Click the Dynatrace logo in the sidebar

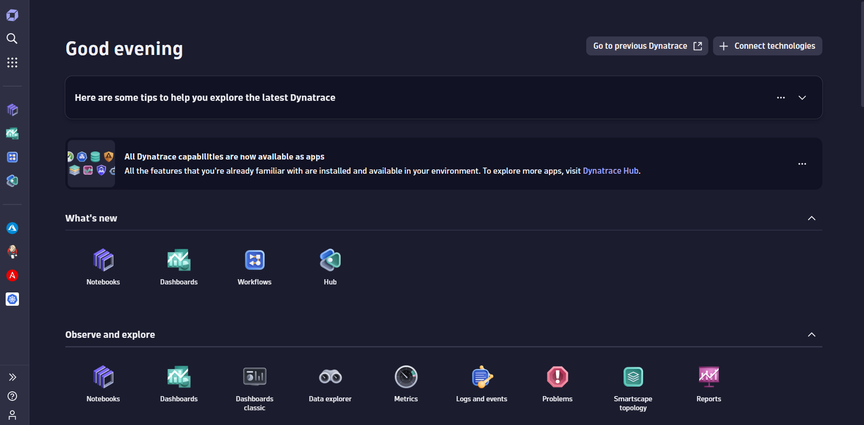pos(12,15)
